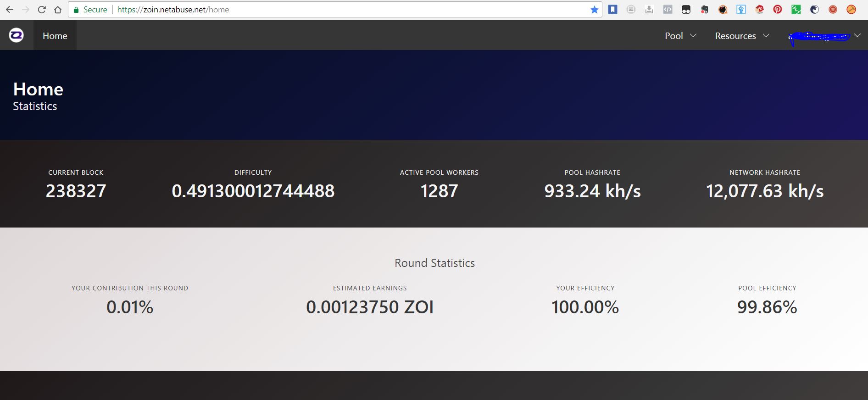
Task: Click the 0.01% contribution value
Action: click(x=130, y=307)
